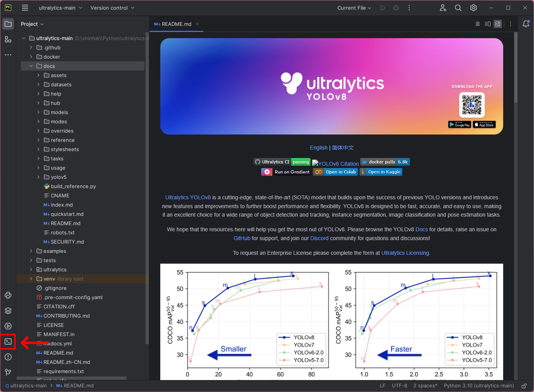Select .pre-commit-config.yaml file
The image size is (534, 392).
[73, 297]
